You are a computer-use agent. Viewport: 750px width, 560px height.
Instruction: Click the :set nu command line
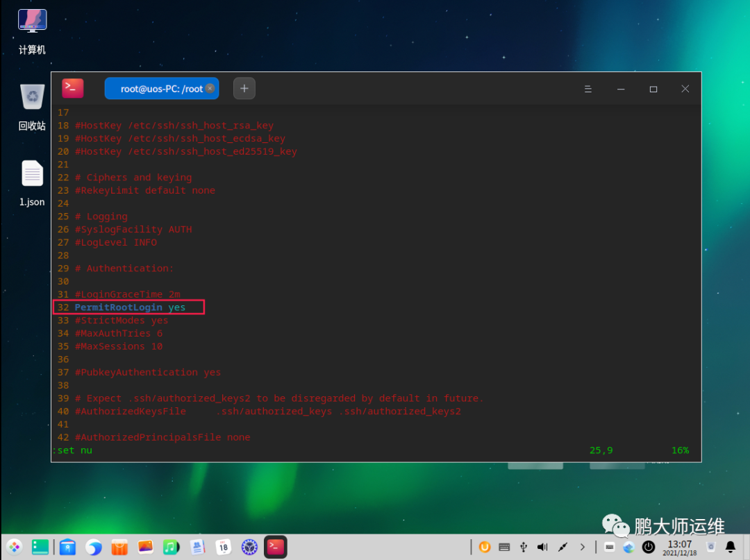point(72,450)
